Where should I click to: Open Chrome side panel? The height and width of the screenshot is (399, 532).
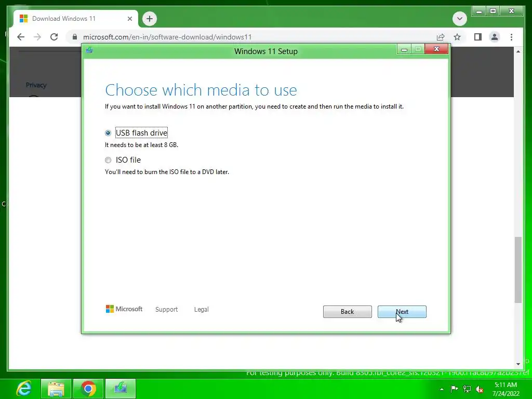click(478, 37)
